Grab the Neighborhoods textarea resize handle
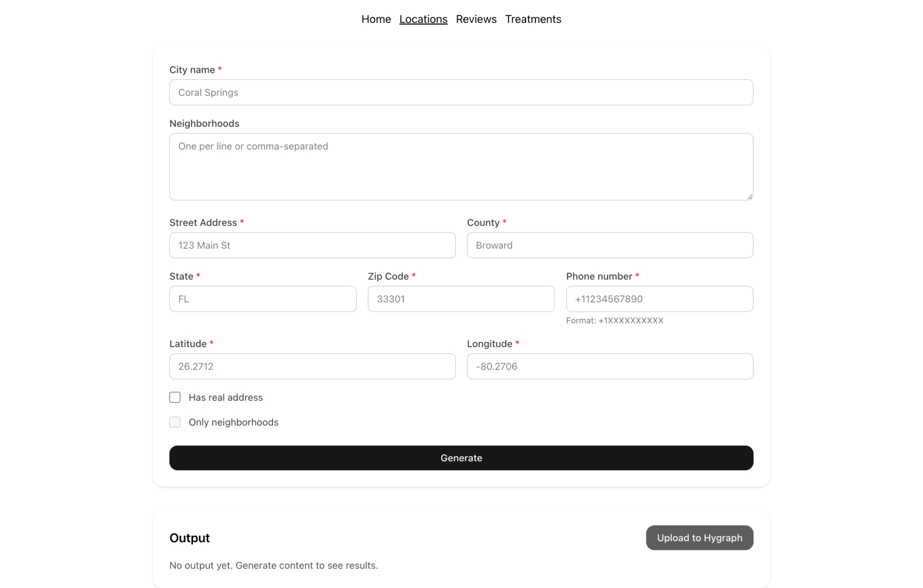The image size is (923, 588). tap(749, 196)
